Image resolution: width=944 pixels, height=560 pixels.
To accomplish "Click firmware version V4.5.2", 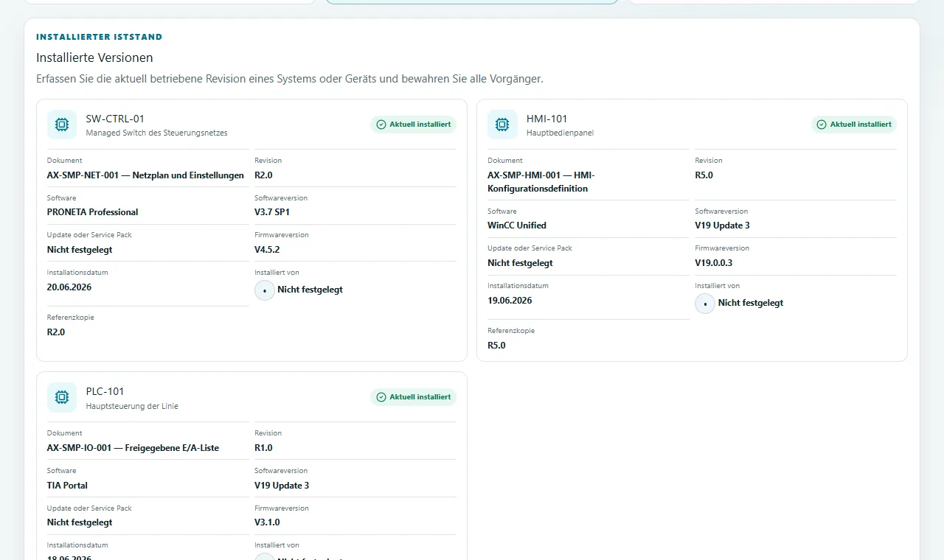I will point(267,250).
